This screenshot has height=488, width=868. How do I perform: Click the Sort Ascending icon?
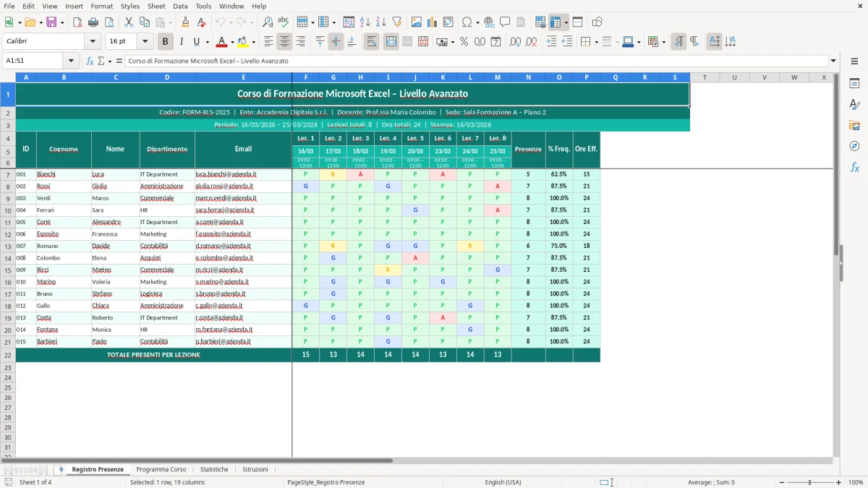[x=365, y=22]
